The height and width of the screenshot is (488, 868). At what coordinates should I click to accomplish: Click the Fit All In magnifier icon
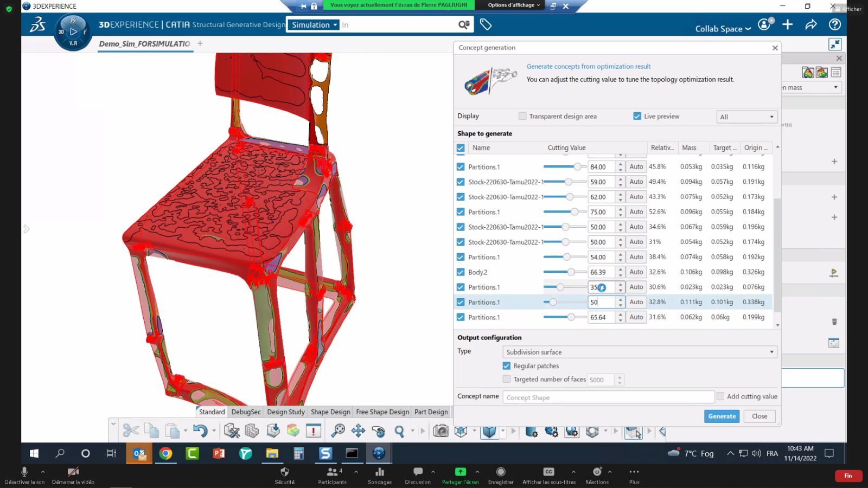(338, 431)
